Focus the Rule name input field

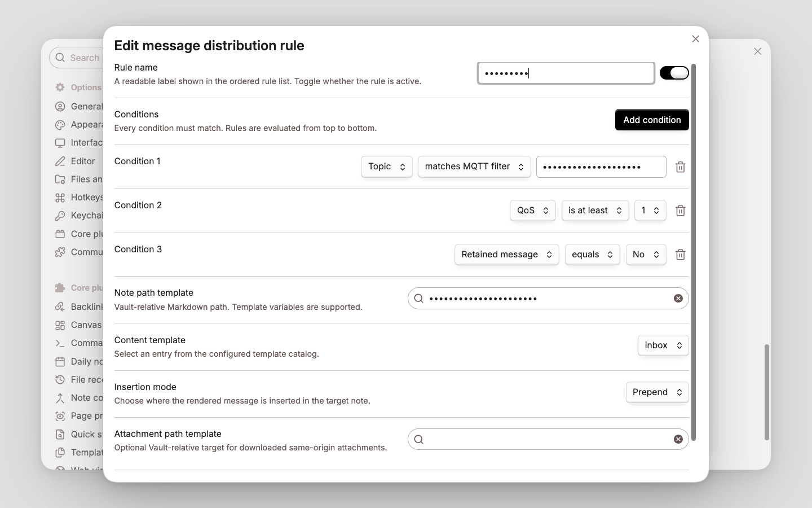pos(566,73)
